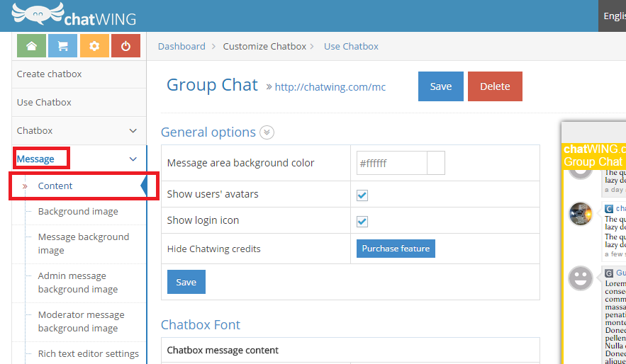The image size is (626, 364).
Task: Collapse General options with circled chevron icon
Action: click(x=267, y=132)
